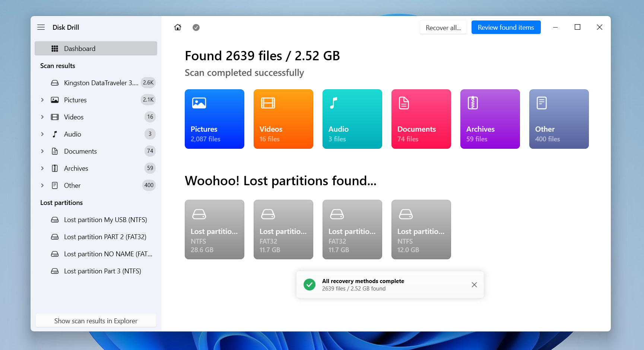Click drive icon for Lost partition My USB
This screenshot has height=350, width=644.
pyautogui.click(x=55, y=219)
